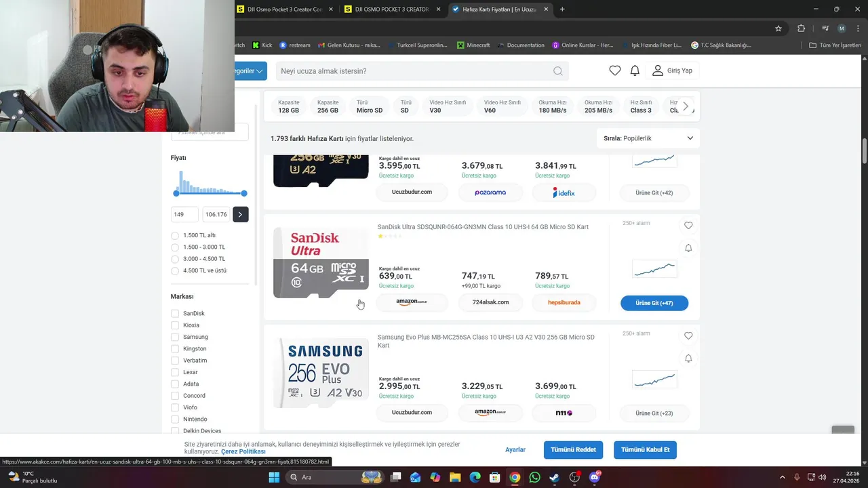The height and width of the screenshot is (488, 868).
Task: Open the Minecraft bookmark
Action: click(473, 45)
